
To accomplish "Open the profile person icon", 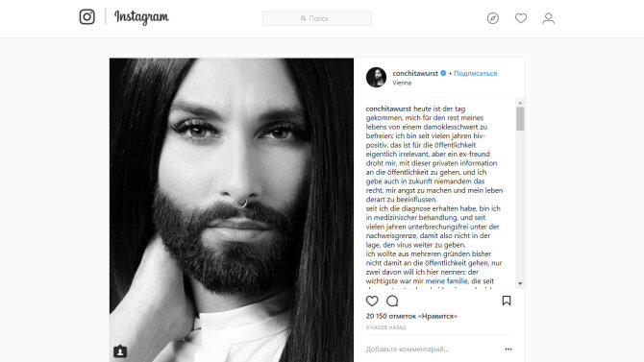I will pos(548,18).
